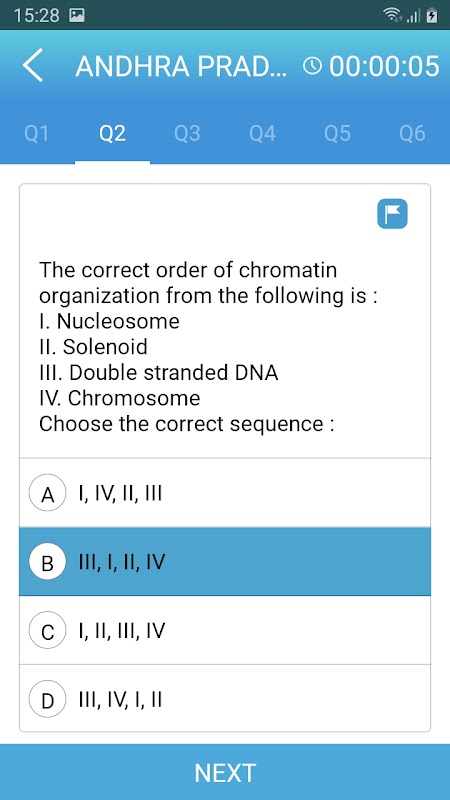The width and height of the screenshot is (450, 800).
Task: Tap the back arrow icon
Action: [33, 66]
